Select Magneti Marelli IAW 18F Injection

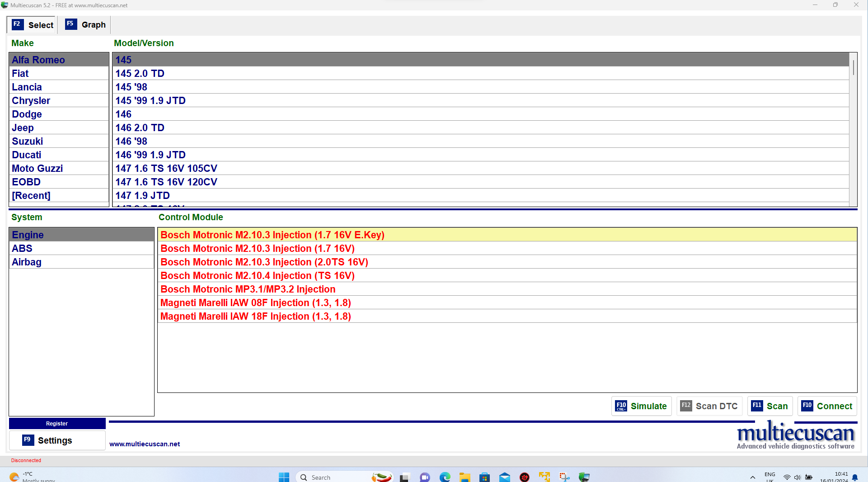507,316
